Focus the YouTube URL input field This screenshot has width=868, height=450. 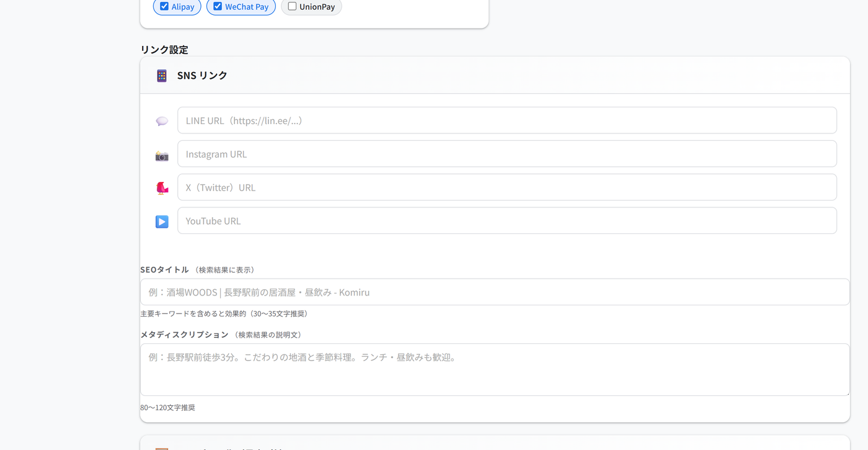(x=507, y=221)
